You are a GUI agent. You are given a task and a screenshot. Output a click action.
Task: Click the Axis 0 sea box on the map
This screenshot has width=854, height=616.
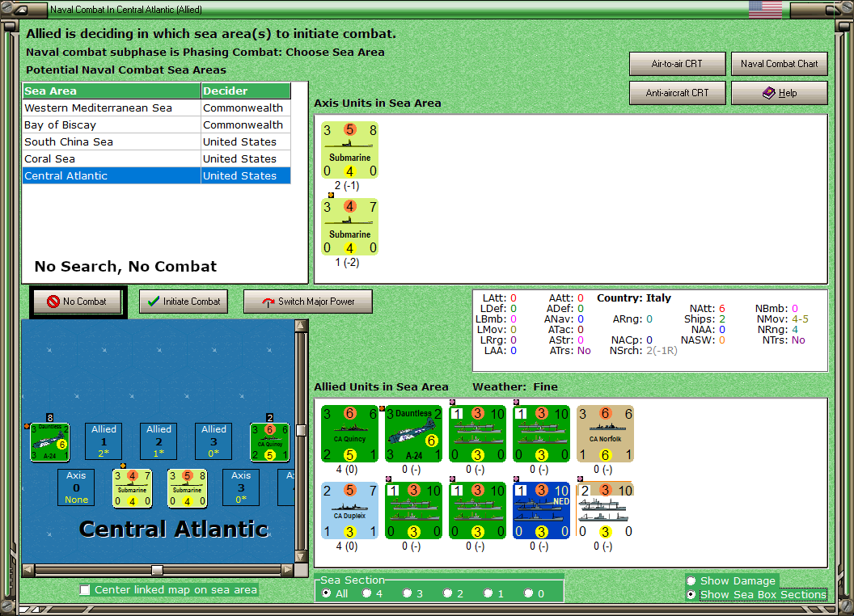[x=76, y=487]
